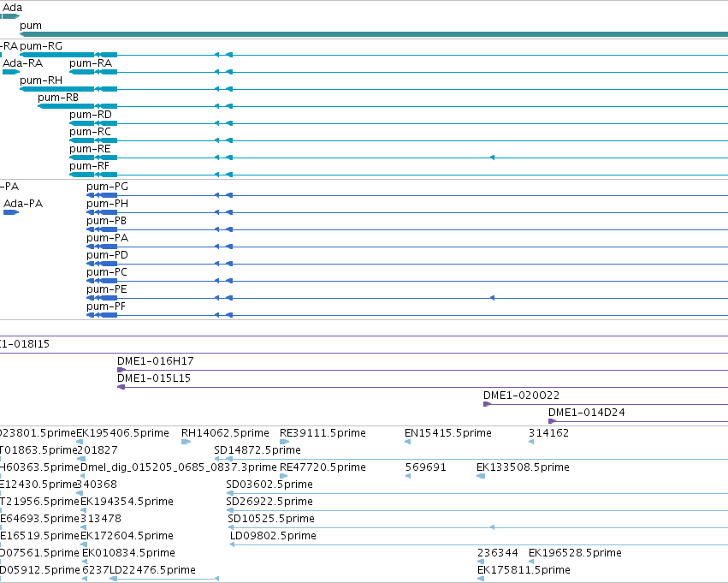Click the SD10525.5prime EST label

(x=271, y=519)
